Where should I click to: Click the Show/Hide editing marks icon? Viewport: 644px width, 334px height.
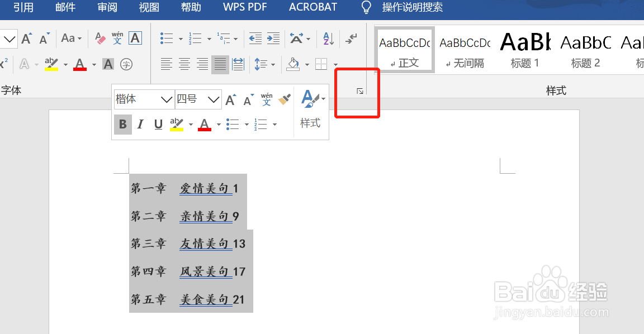[351, 39]
